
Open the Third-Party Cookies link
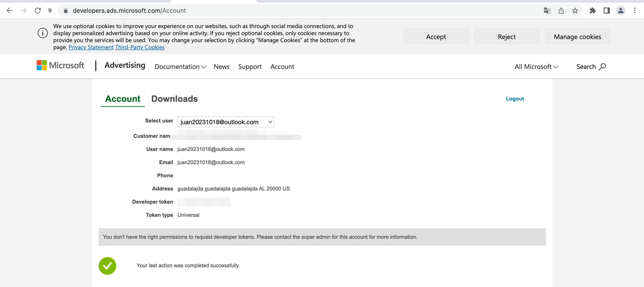(140, 47)
